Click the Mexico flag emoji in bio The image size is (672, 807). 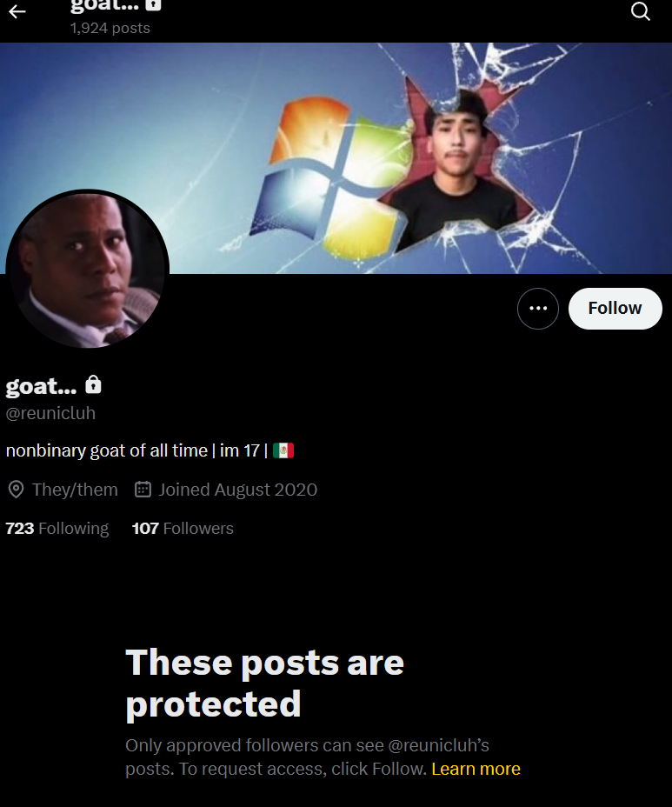pyautogui.click(x=283, y=450)
